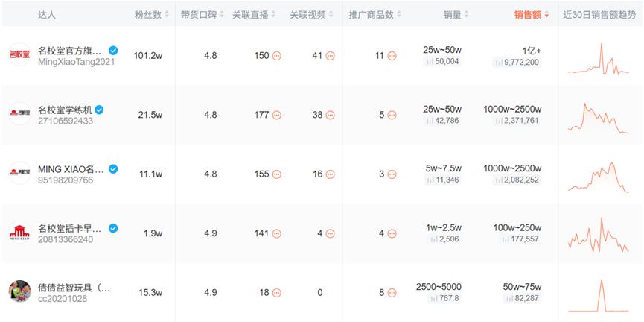The width and height of the screenshot is (644, 322).
Task: Open live details icon next to 18
Action: [x=277, y=293]
